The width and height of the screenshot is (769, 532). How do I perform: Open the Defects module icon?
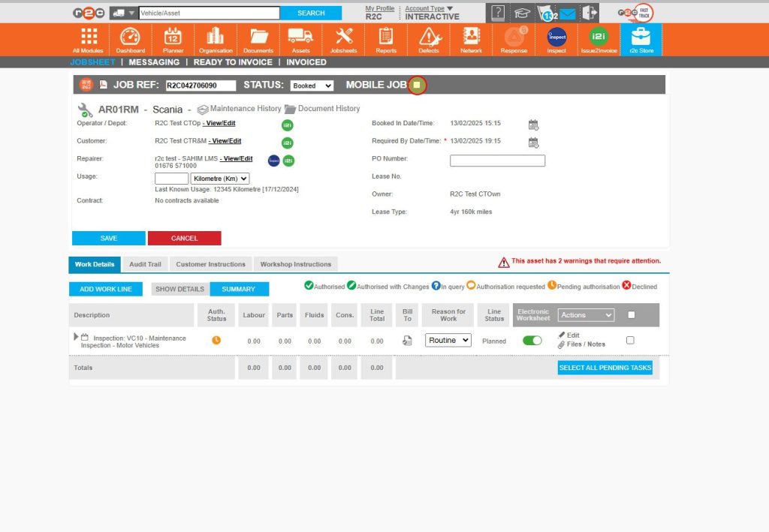[428, 39]
